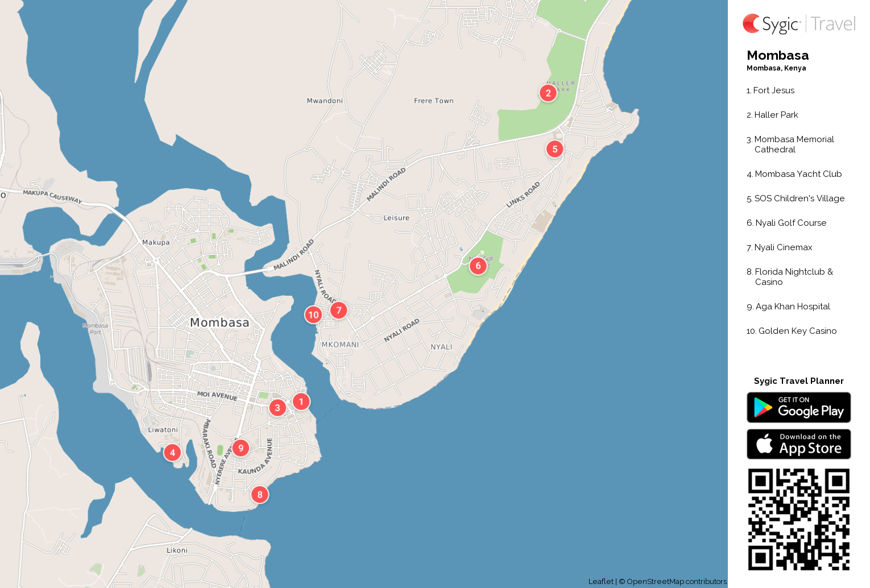This screenshot has width=870, height=588.
Task: Open the OpenStreetMap contributors link
Action: [677, 581]
